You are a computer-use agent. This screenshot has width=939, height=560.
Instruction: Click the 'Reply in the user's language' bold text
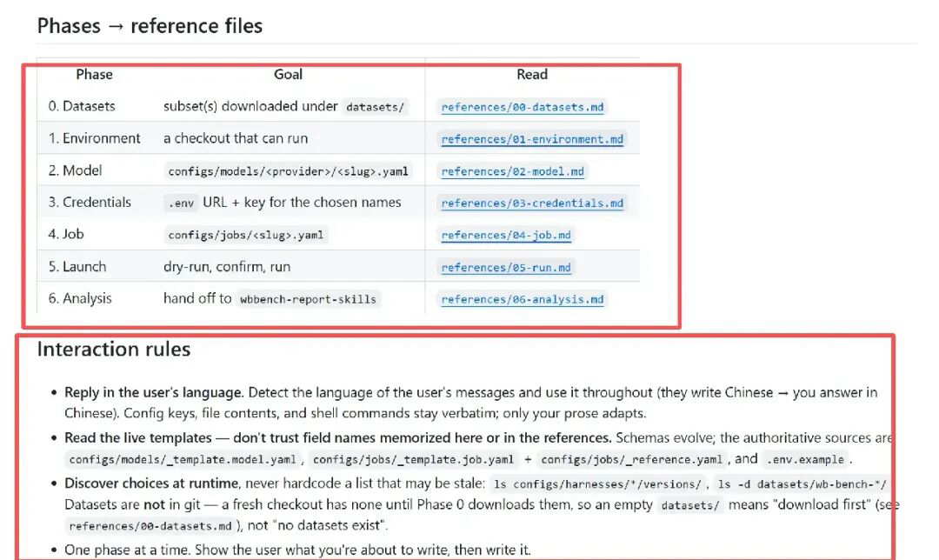tap(153, 392)
